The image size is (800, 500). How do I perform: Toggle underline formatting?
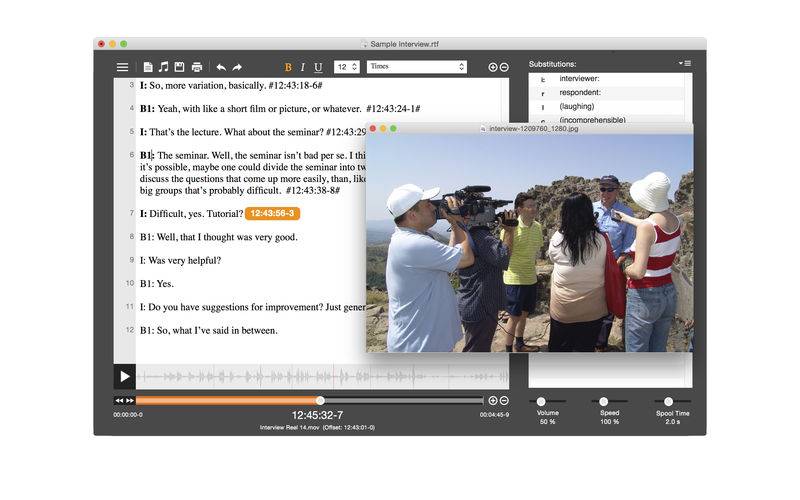click(x=318, y=67)
